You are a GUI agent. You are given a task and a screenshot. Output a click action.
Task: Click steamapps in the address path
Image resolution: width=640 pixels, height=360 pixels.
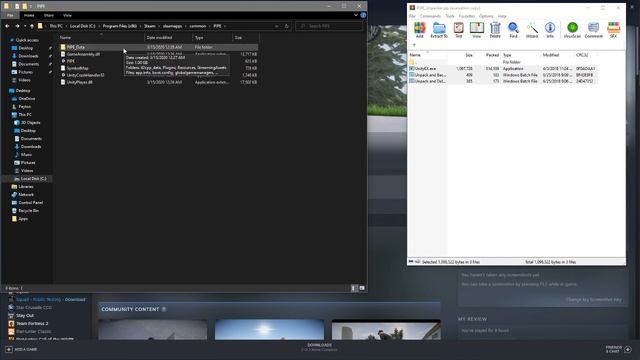tap(172, 26)
